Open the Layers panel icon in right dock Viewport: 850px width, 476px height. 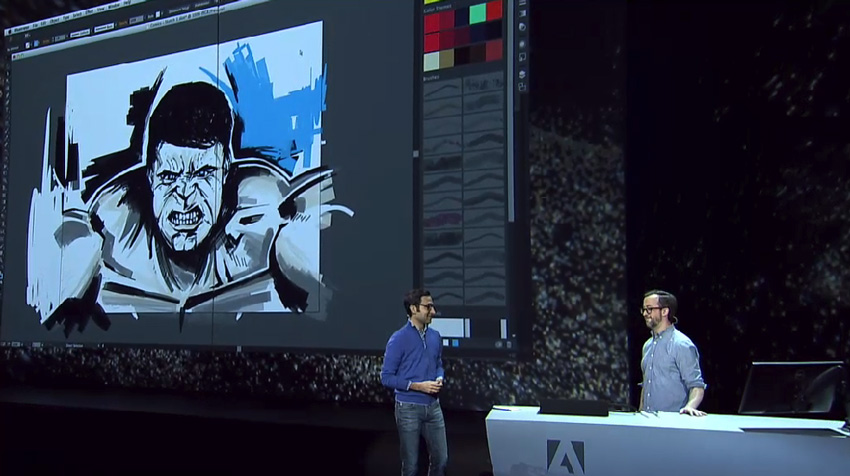coord(522,74)
